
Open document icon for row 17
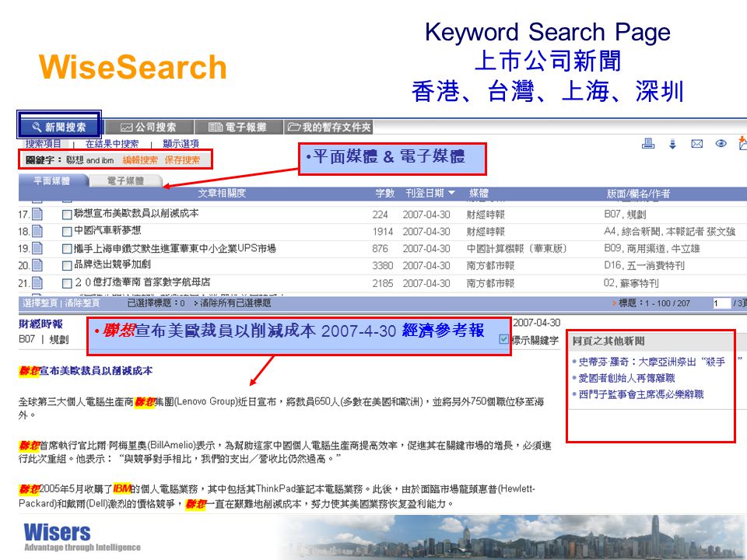[x=37, y=215]
